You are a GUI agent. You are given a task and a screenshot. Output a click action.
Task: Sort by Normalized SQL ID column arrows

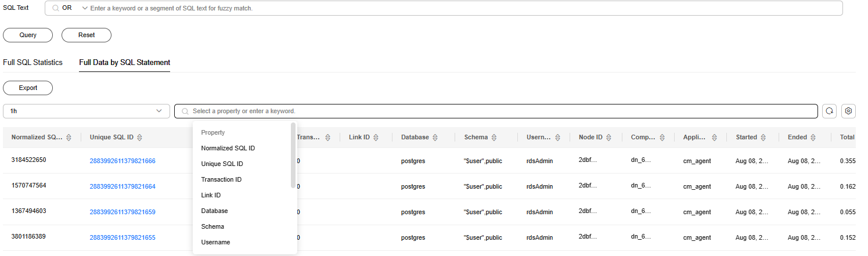coord(69,138)
